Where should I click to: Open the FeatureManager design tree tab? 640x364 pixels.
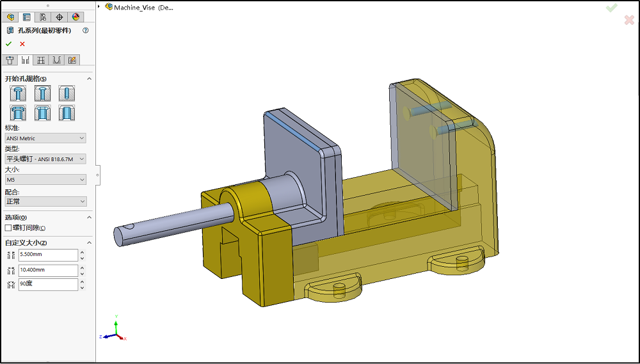pos(10,17)
